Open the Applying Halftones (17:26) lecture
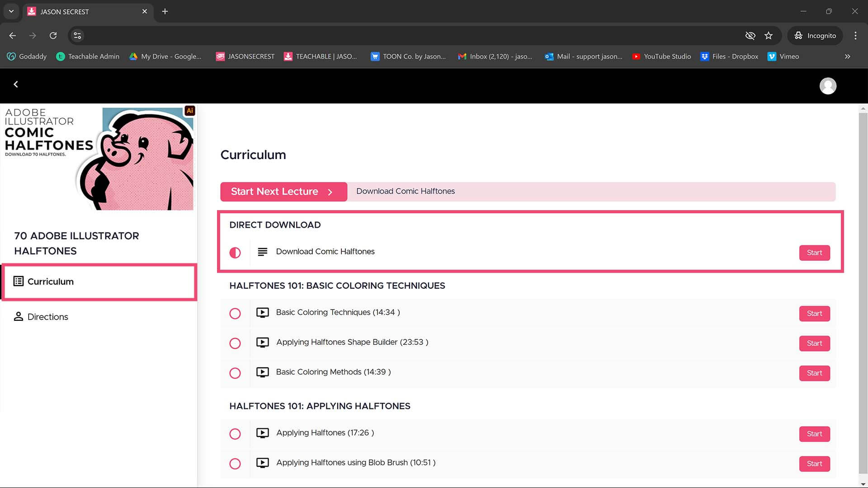Viewport: 868px width, 488px height. point(325,433)
